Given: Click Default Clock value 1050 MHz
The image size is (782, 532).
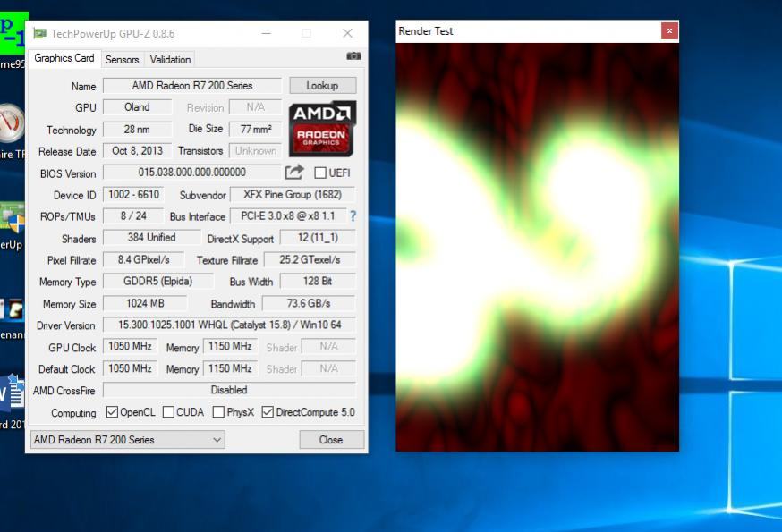Looking at the screenshot, I should click(130, 368).
